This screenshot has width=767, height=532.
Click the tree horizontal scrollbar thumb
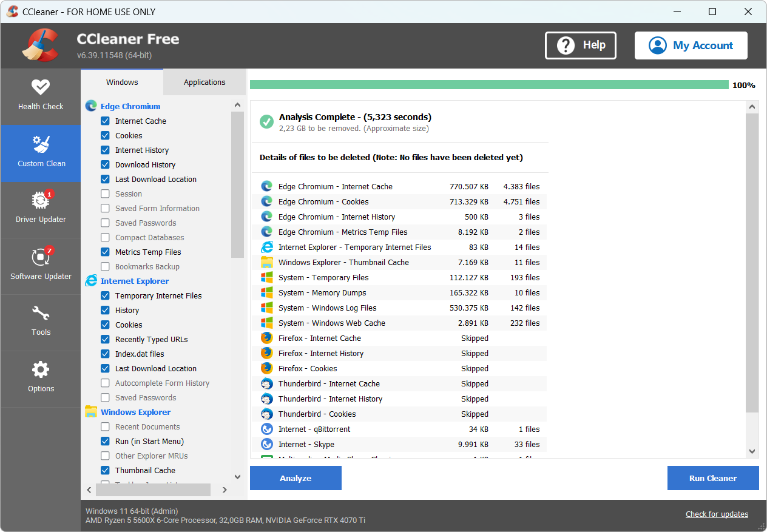click(x=153, y=490)
